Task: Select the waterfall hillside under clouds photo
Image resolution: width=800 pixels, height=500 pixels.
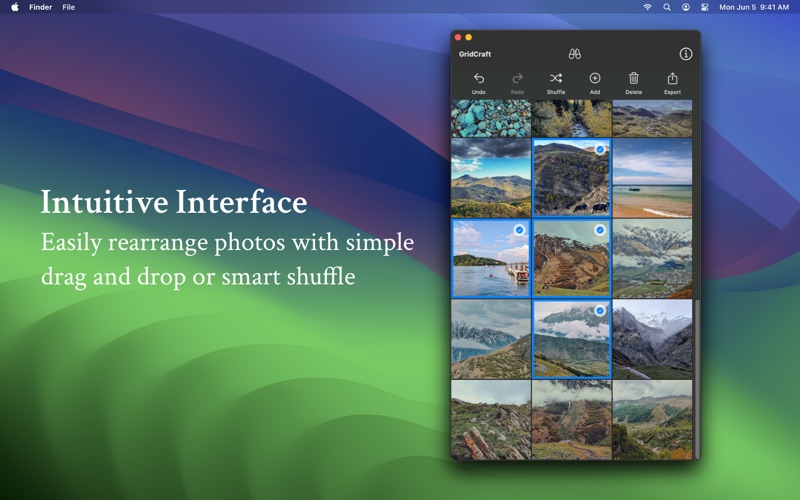Action: [x=571, y=420]
